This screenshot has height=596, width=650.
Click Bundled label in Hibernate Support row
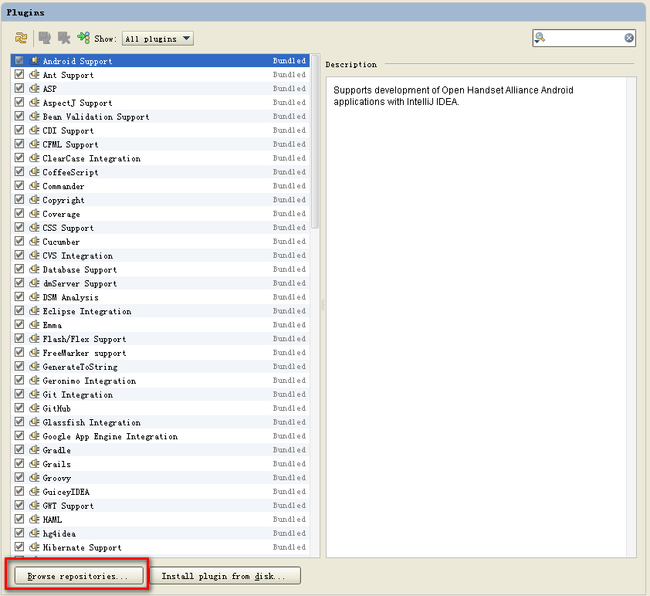point(289,547)
